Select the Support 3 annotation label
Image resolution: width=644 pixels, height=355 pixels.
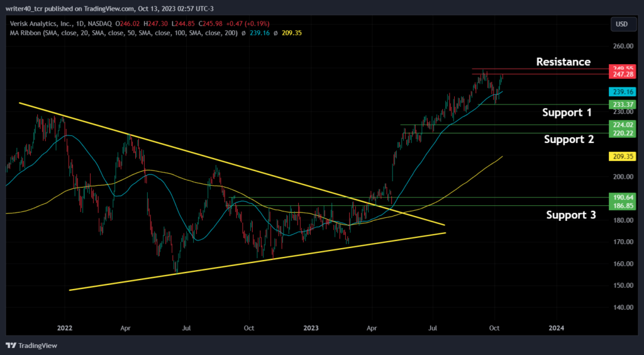571,215
